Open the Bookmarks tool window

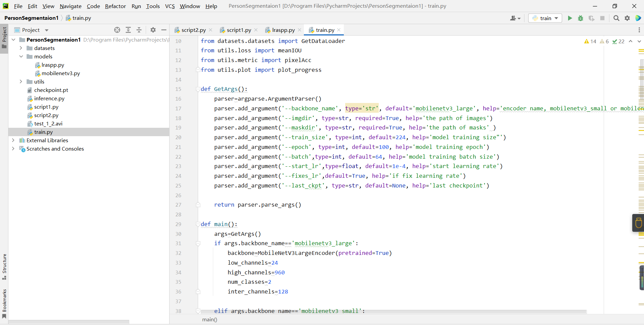click(x=4, y=304)
